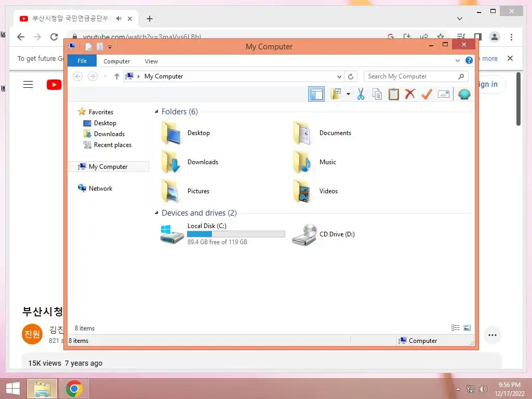The height and width of the screenshot is (399, 532).
Task: Open quick access toolbar customize dropdown
Action: pos(110,47)
